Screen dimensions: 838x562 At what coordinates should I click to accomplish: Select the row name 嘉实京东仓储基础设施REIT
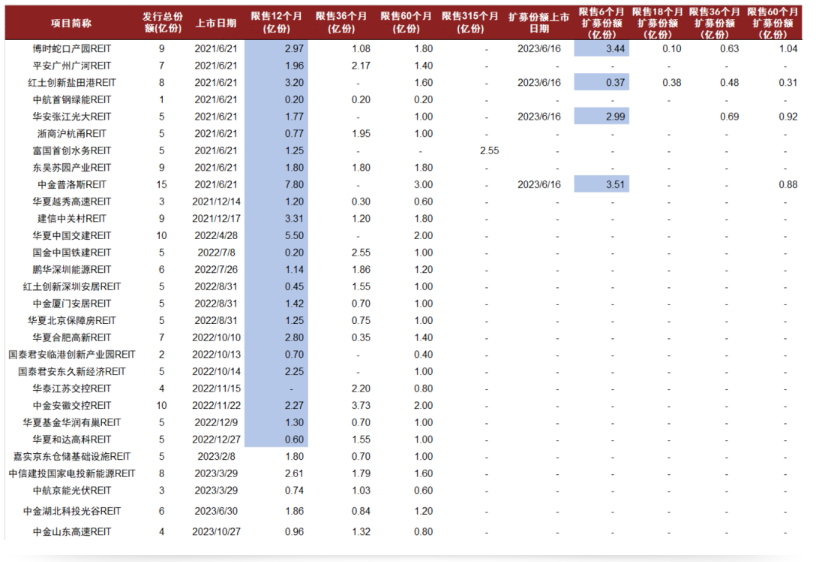[x=72, y=457]
